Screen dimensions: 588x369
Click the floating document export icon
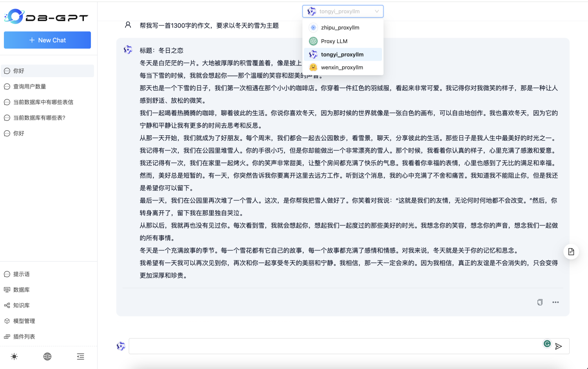(x=571, y=251)
